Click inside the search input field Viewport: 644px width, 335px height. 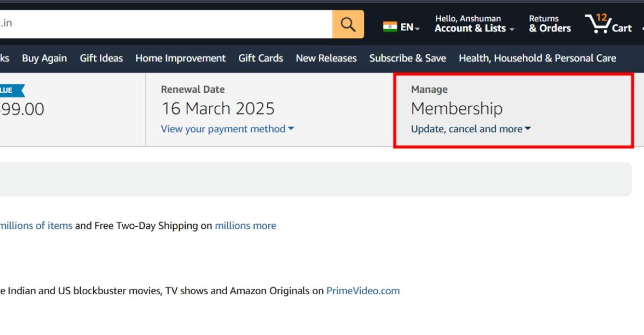(x=161, y=24)
